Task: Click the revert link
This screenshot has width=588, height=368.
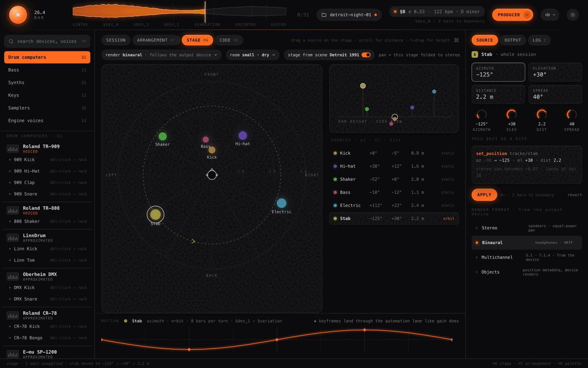Action: pos(575,195)
